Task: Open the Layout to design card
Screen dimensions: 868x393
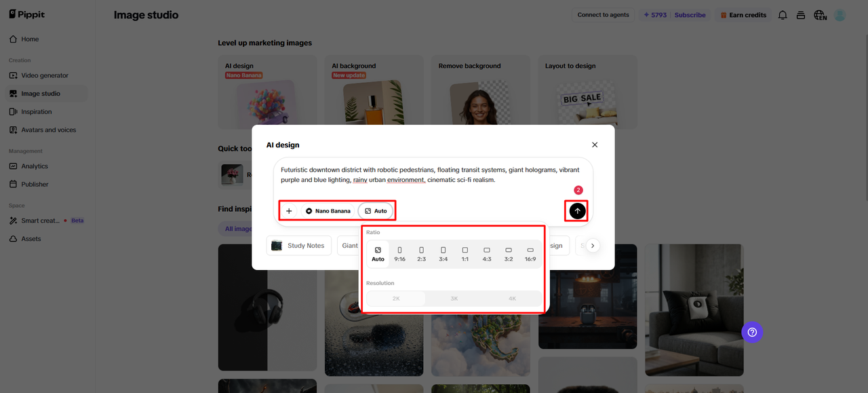Action: [x=588, y=92]
